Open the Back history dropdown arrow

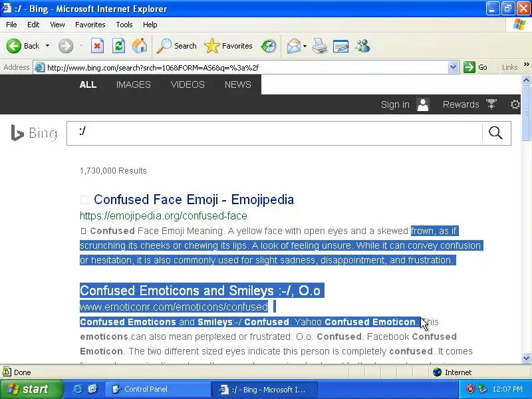[x=47, y=46]
